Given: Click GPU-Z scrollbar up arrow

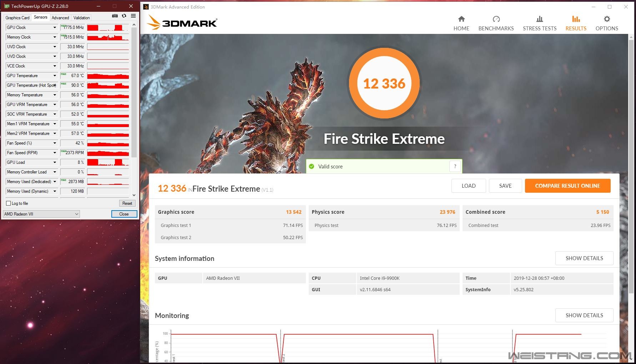Looking at the screenshot, I should pos(134,25).
